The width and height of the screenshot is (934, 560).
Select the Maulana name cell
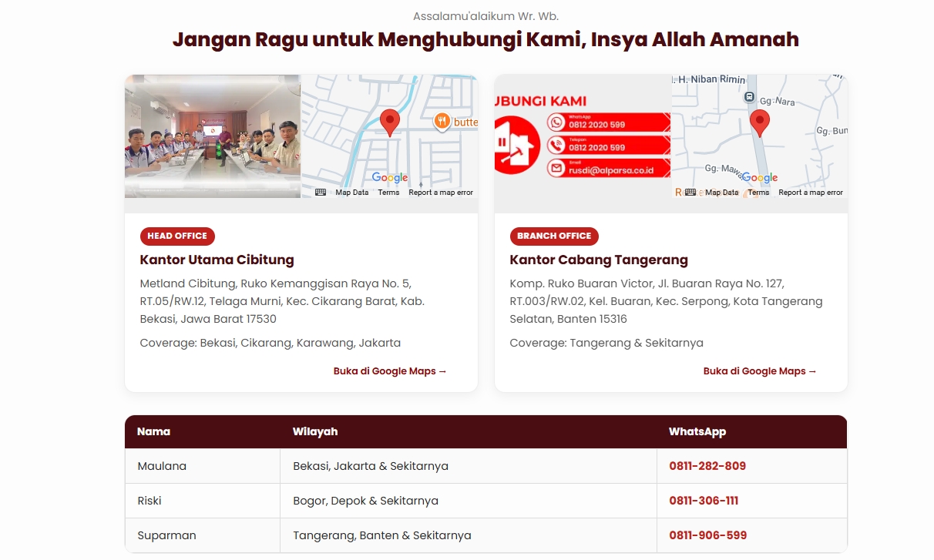203,466
